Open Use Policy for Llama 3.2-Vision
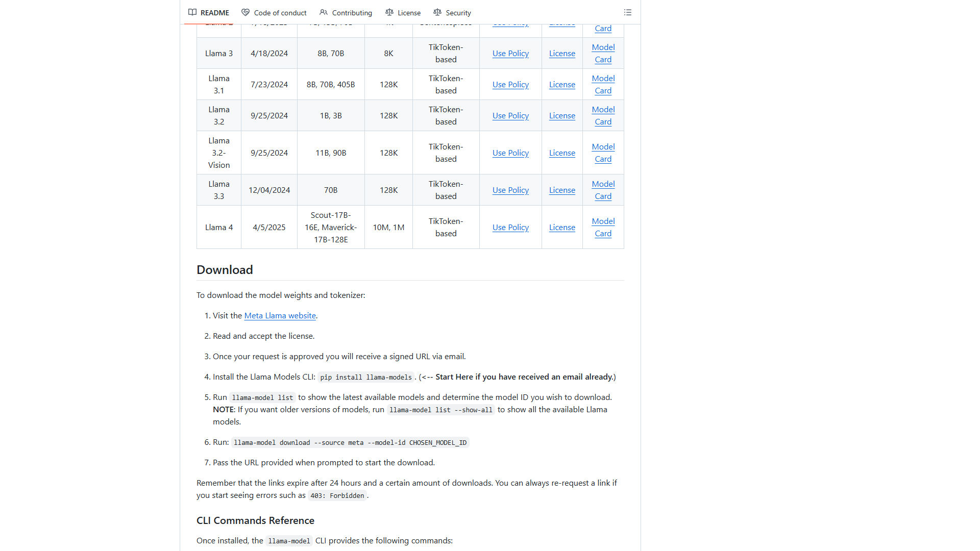 (x=510, y=153)
